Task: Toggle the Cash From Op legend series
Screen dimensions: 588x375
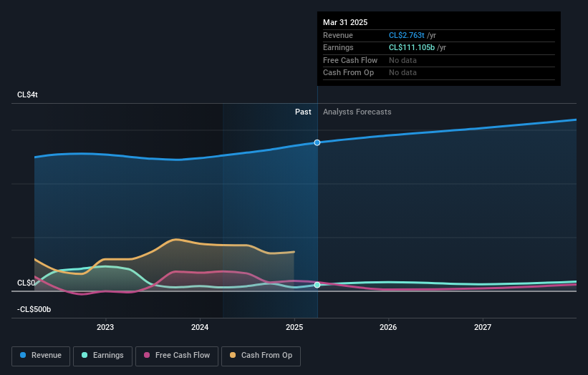Action: [x=261, y=356]
